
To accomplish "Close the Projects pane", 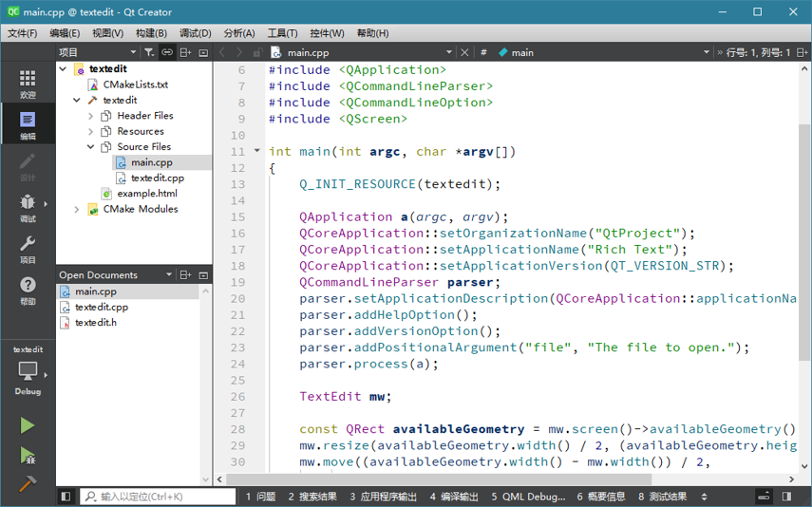I will [x=203, y=52].
